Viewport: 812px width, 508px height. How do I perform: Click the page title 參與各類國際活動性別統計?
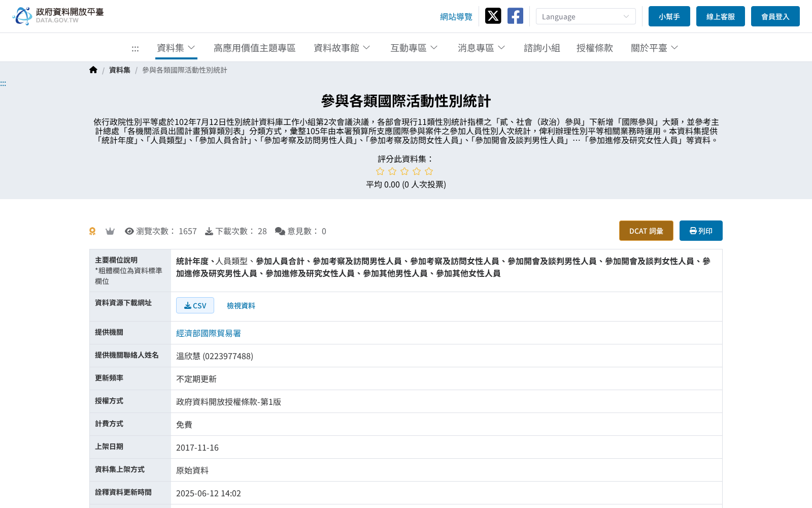pyautogui.click(x=406, y=101)
